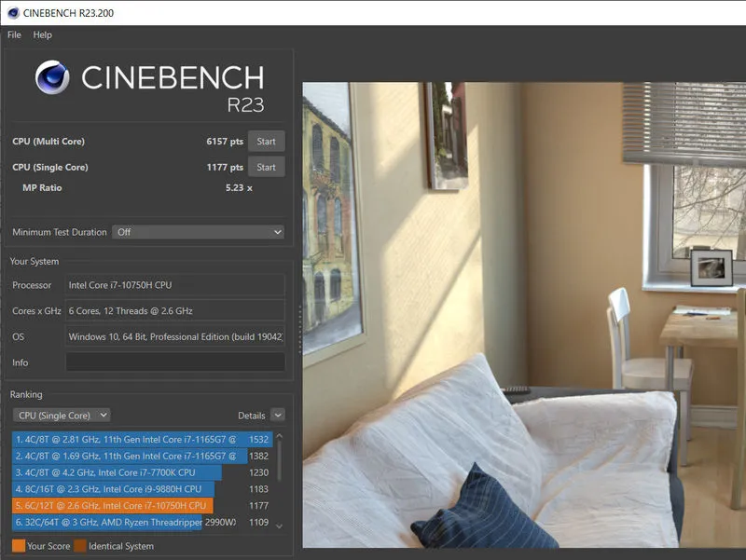Click into the Info text field

point(174,362)
